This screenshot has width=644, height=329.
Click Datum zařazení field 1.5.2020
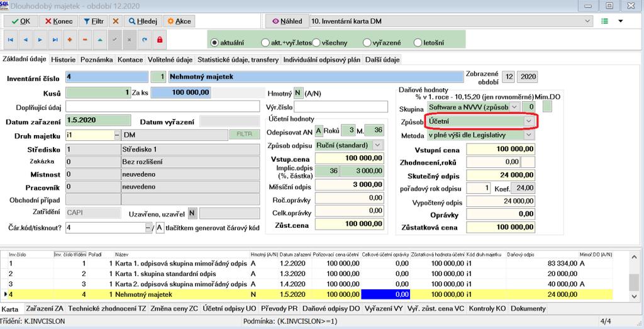98,120
